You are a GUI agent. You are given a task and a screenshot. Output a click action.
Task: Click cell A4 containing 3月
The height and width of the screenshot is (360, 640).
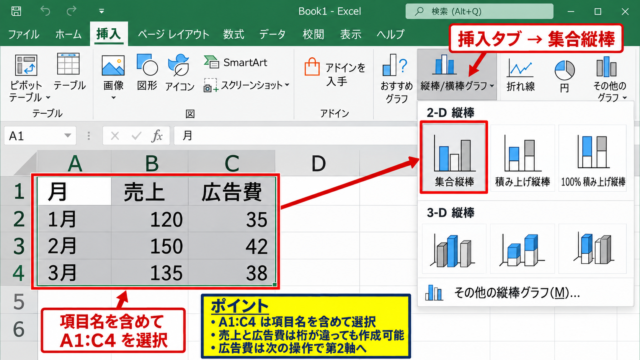(x=74, y=273)
